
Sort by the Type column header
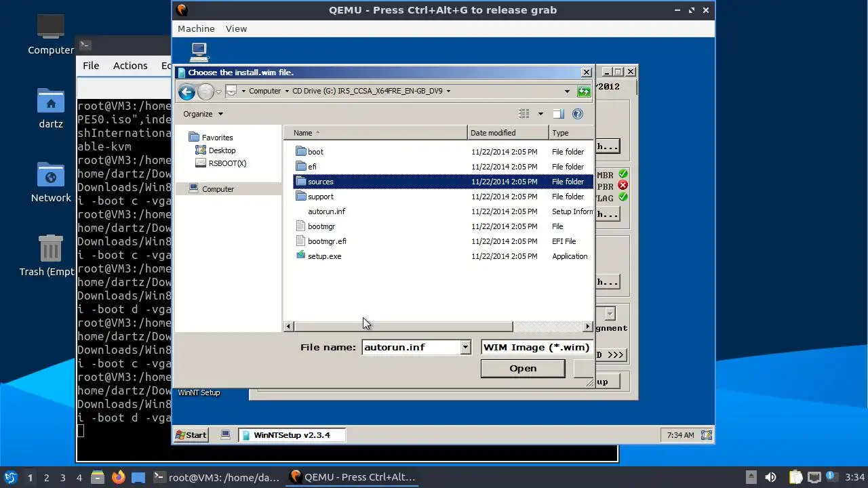[x=570, y=133]
